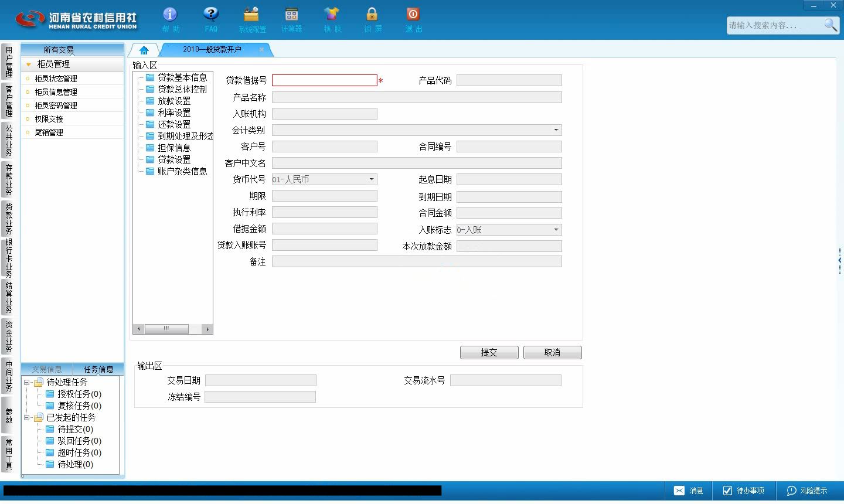Select the 到期处理及形态 folder node

tap(179, 136)
